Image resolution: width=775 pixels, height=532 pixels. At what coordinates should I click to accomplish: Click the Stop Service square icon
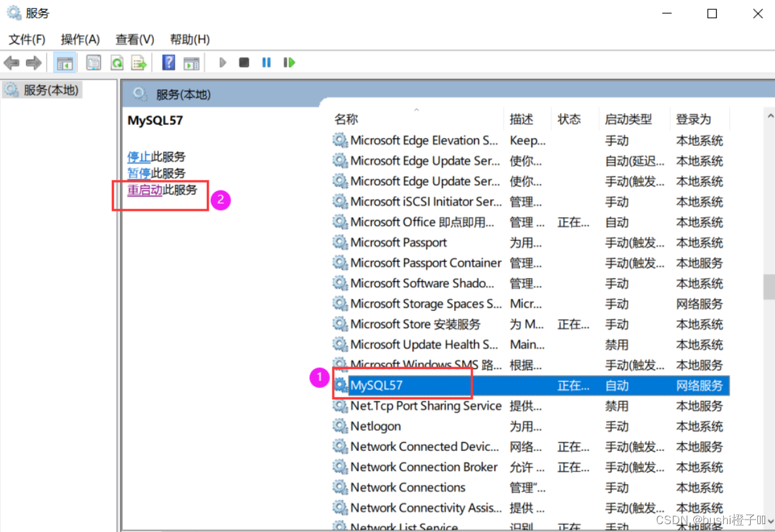(243, 63)
